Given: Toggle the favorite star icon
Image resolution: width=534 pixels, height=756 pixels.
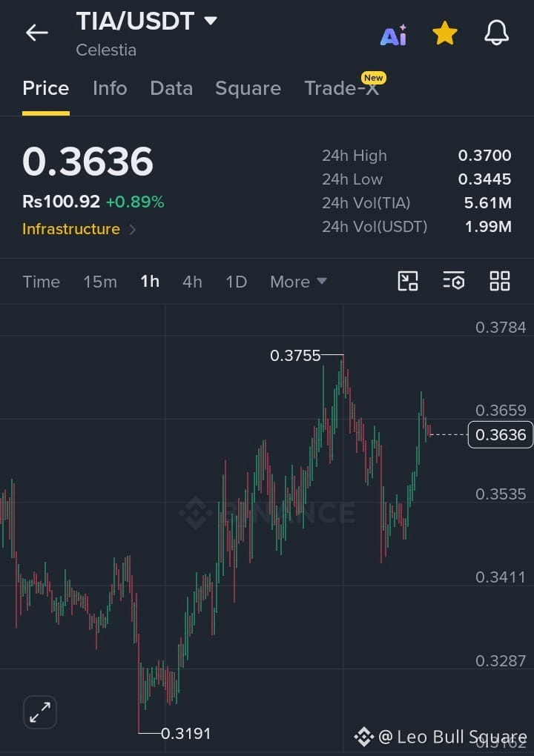Looking at the screenshot, I should point(444,33).
